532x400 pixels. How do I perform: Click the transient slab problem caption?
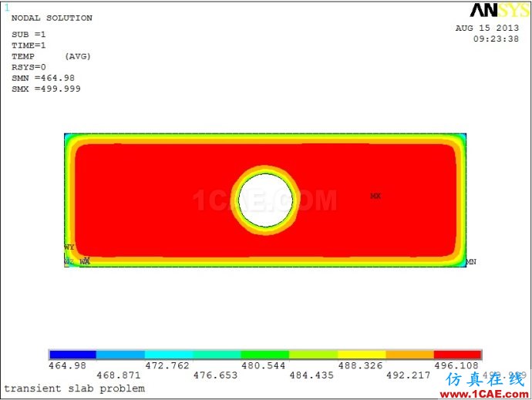coord(74,388)
